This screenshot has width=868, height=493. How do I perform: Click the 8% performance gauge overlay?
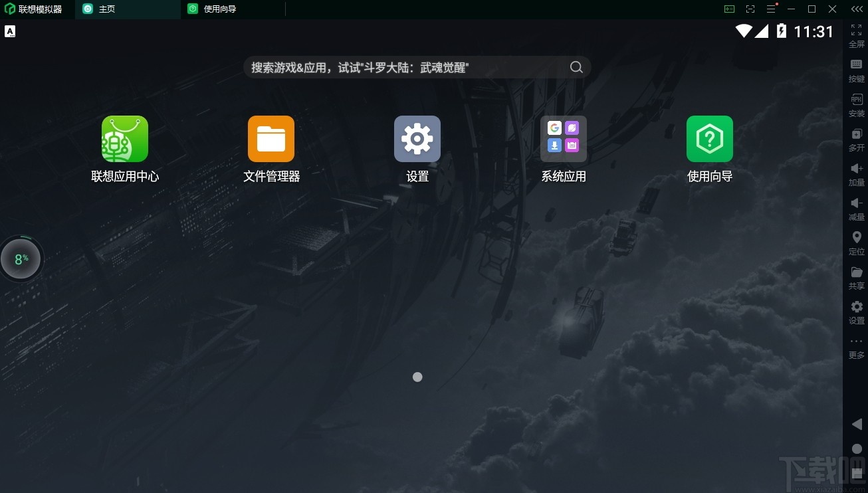tap(21, 258)
